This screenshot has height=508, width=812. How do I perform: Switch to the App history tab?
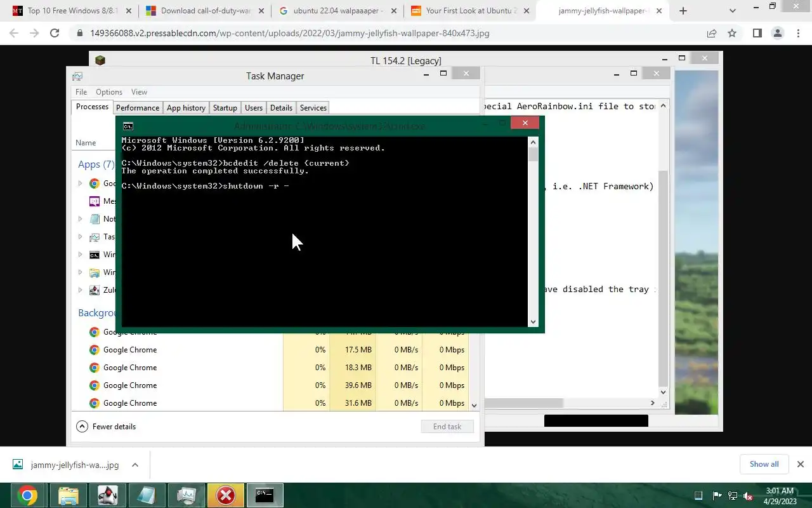pos(186,108)
